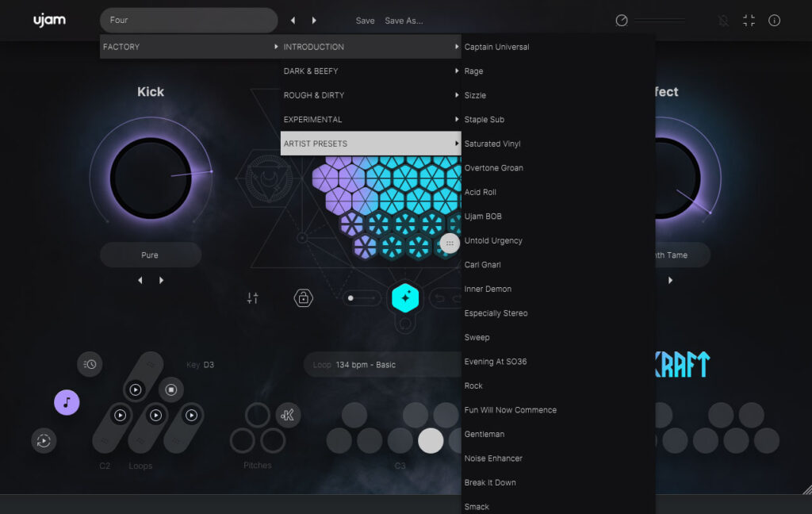812x514 pixels.
Task: Stop the loop playback
Action: click(171, 389)
